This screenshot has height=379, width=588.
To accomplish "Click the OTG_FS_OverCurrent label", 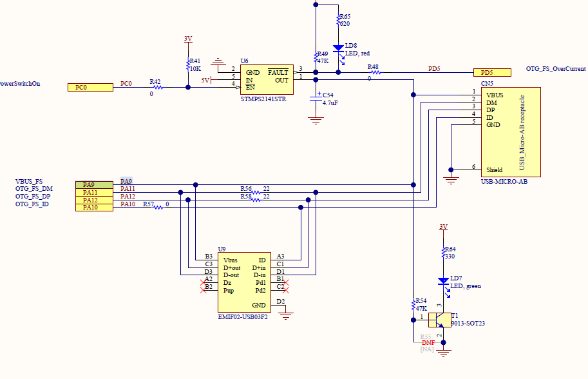I will coord(556,69).
